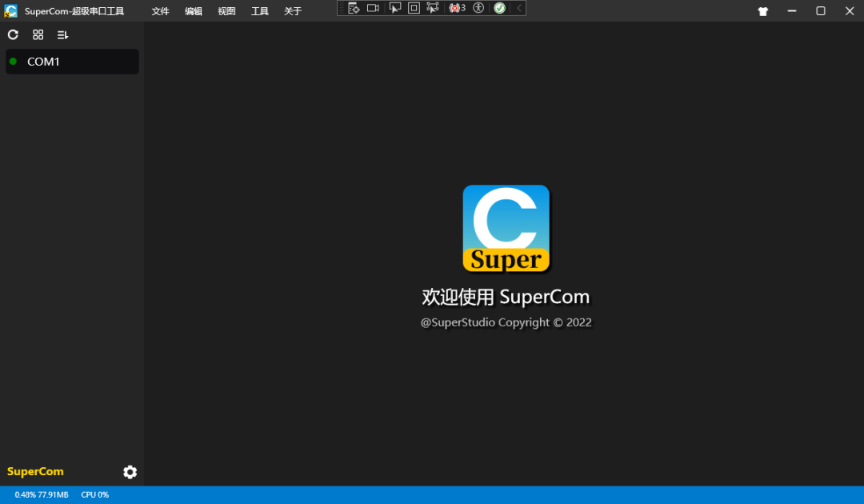864x504 pixels.
Task: Click the green checkmark toolbar icon
Action: click(498, 7)
